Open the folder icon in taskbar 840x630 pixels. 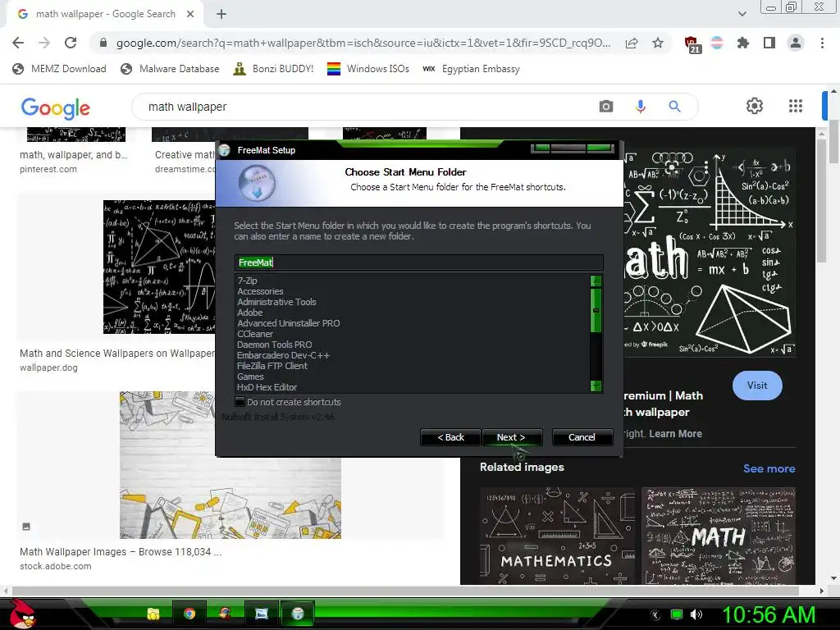153,614
